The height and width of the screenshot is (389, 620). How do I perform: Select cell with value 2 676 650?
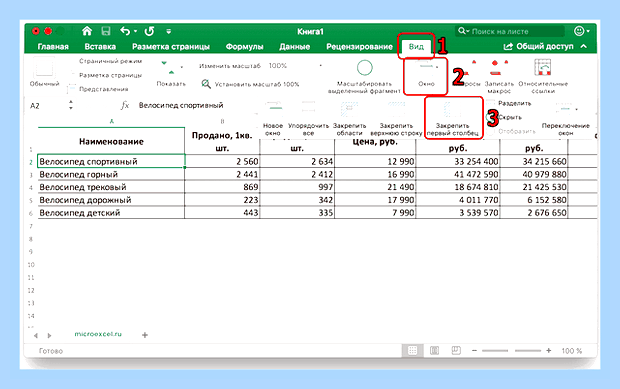coord(534,213)
